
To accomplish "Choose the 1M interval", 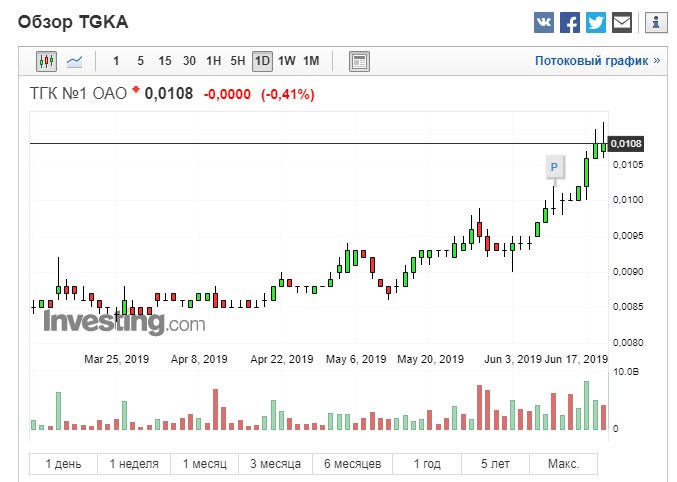I will [x=311, y=61].
